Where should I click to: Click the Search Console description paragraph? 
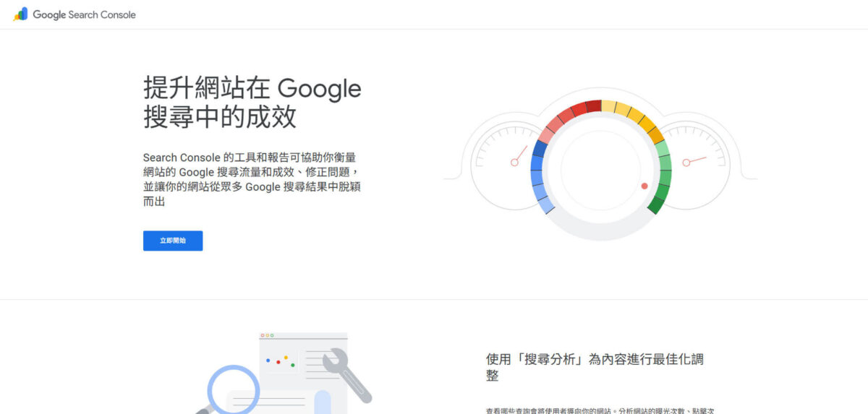tap(250, 179)
